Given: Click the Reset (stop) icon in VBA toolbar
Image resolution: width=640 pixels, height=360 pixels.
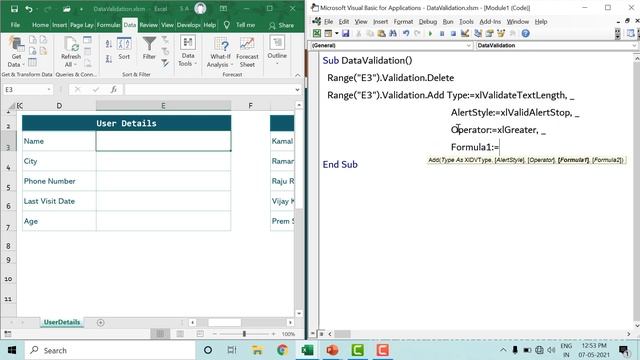Looking at the screenshot, I should [x=453, y=33].
